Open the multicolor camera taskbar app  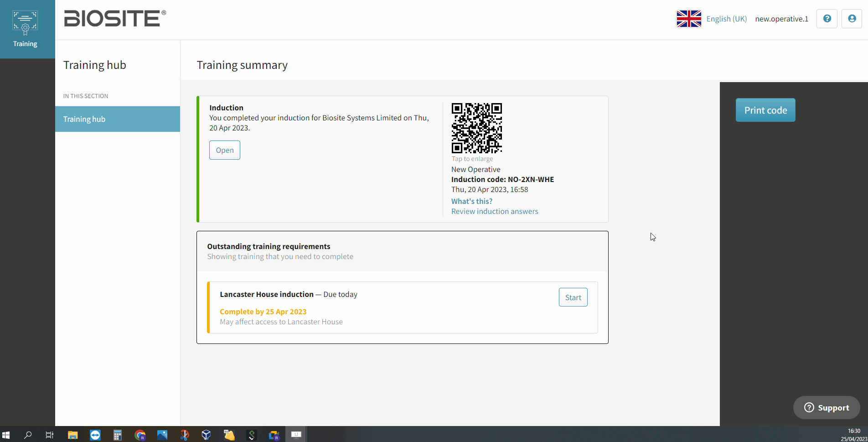click(274, 435)
